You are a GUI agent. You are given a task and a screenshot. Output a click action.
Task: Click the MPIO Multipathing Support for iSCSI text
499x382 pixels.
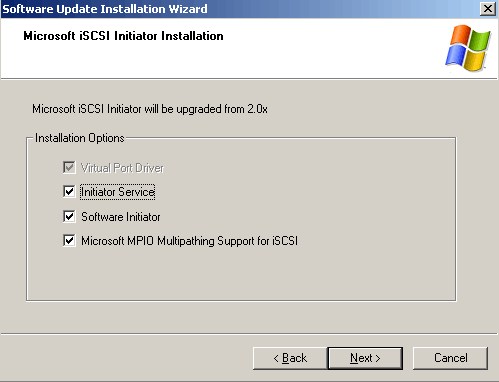tap(213, 241)
